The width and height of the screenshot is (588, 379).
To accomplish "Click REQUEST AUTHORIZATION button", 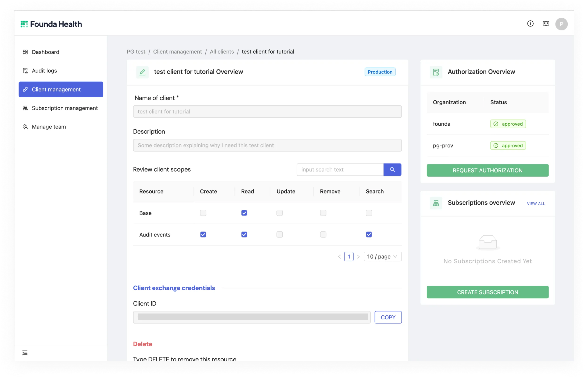I will pos(488,171).
